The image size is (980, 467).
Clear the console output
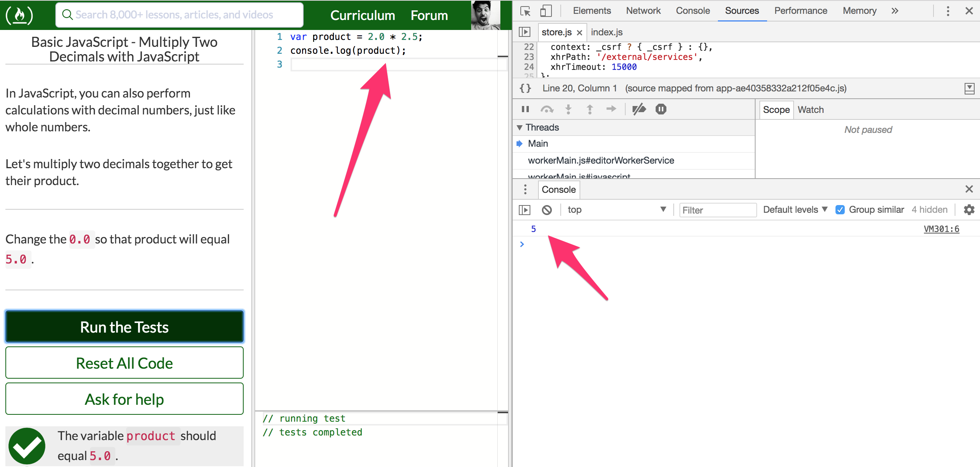(546, 210)
